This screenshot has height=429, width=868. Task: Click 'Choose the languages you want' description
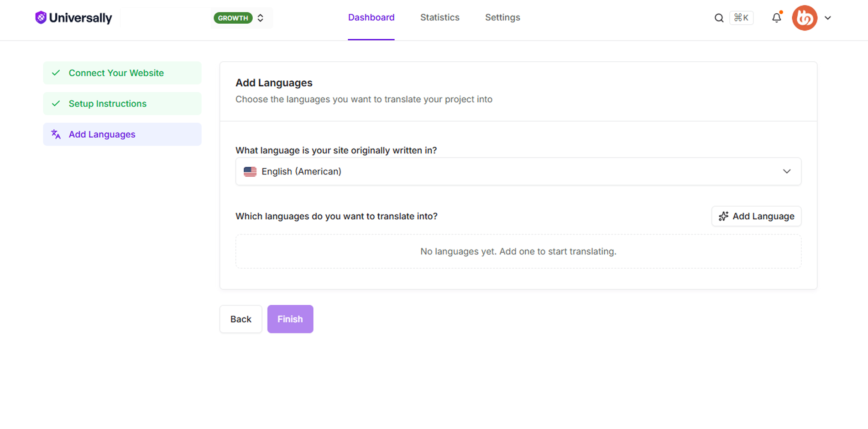[x=364, y=99]
